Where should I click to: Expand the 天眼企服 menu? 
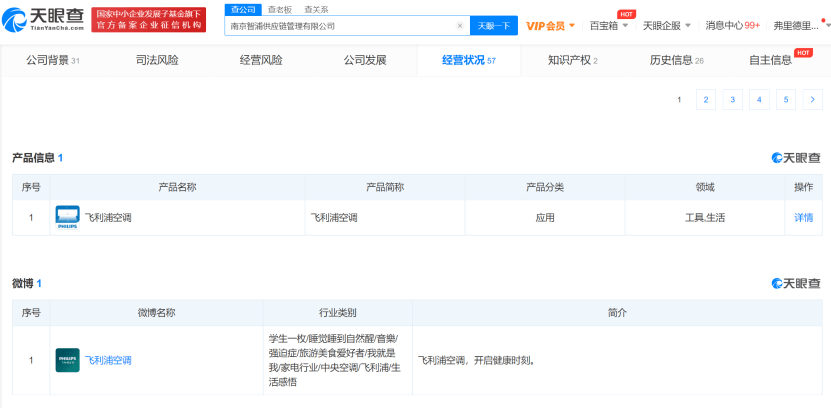[666, 25]
